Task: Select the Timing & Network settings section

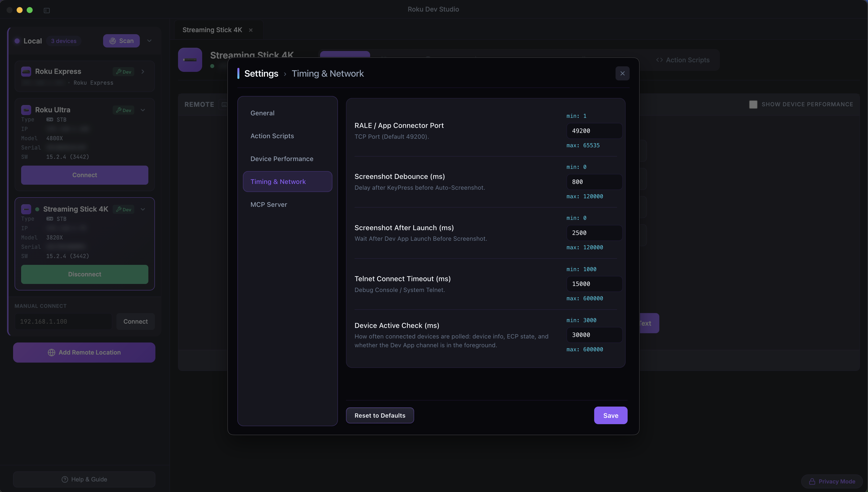Action: [x=287, y=181]
